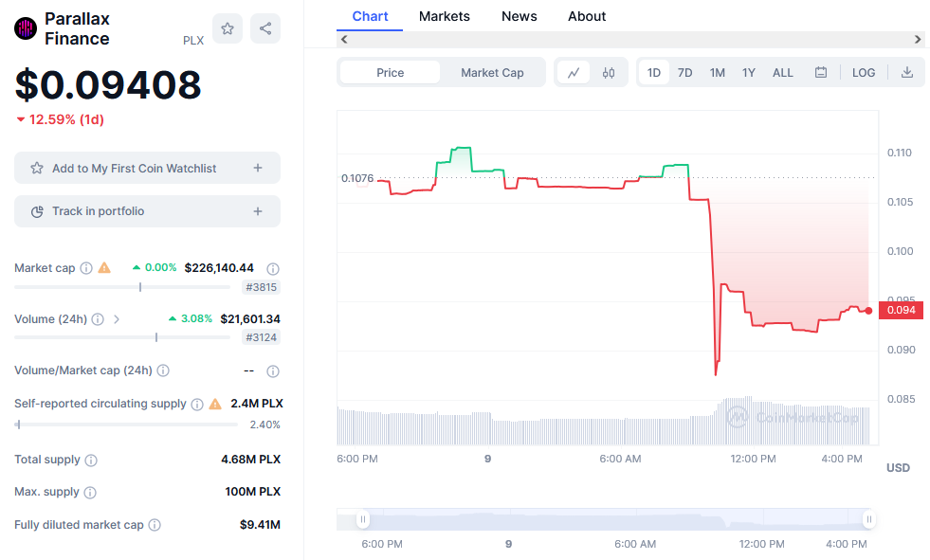Click right handle of chart range slider
Image resolution: width=930 pixels, height=560 pixels.
tap(869, 519)
